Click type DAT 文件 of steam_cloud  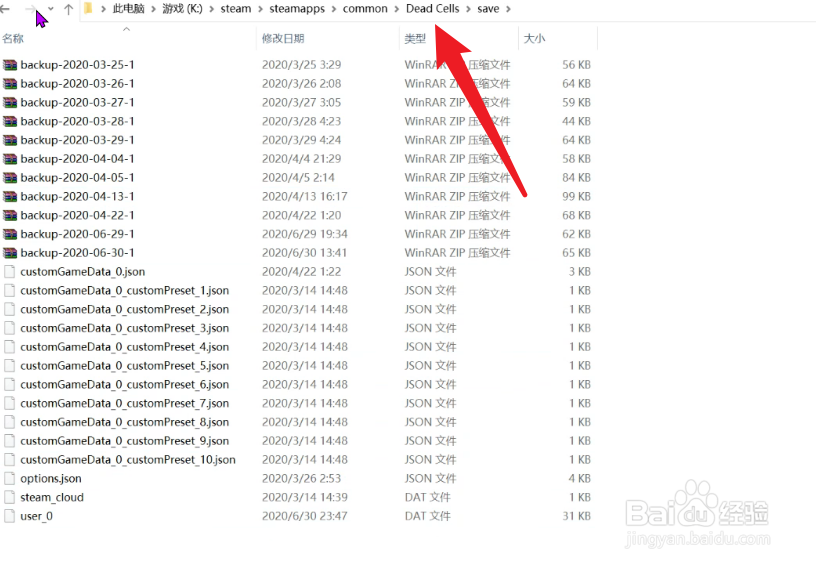(427, 497)
